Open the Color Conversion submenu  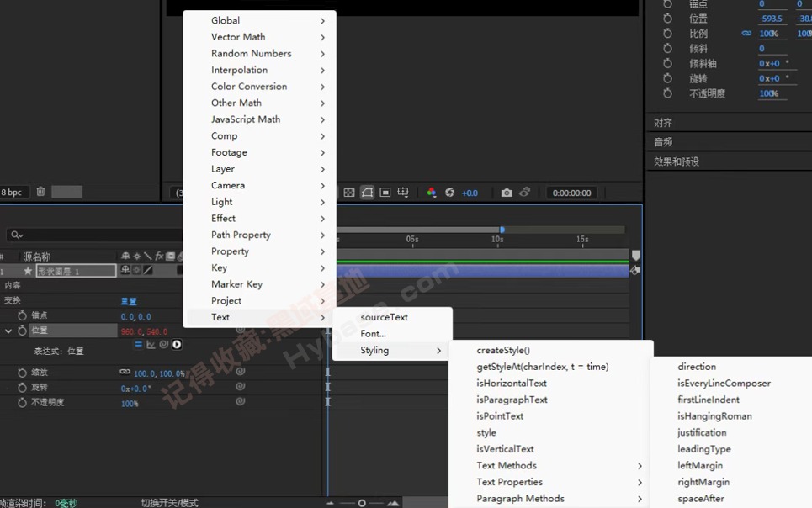[x=259, y=87]
